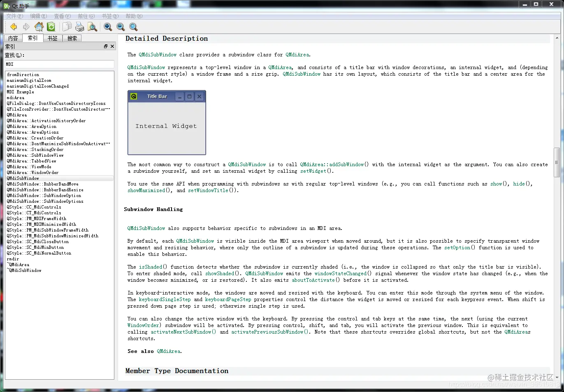Open the 文件 menu
564x392 pixels.
14,16
